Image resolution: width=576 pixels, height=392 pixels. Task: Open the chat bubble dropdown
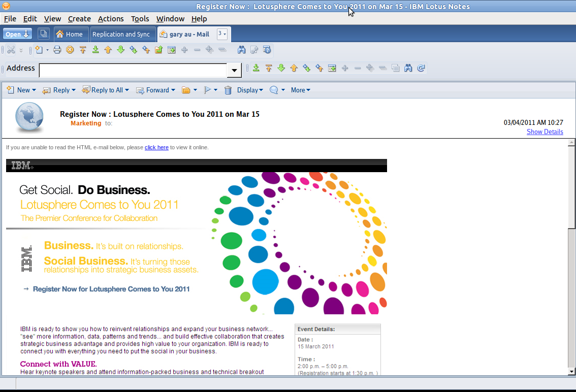pyautogui.click(x=283, y=90)
